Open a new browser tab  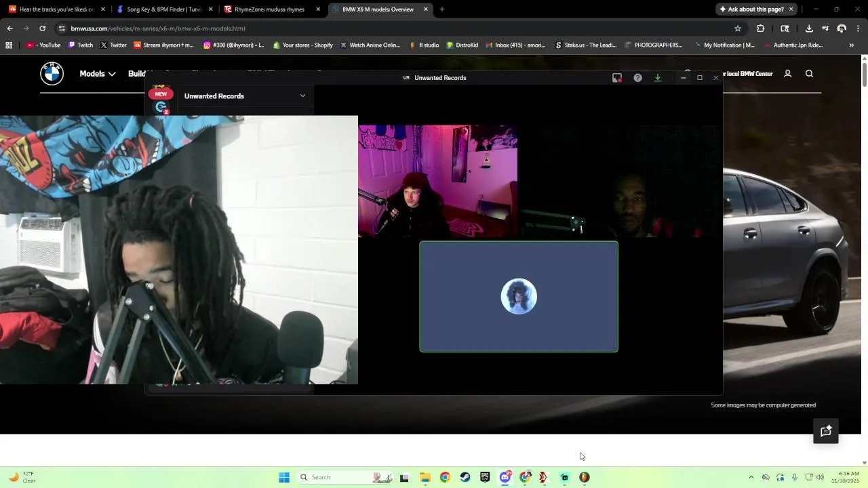coord(442,9)
